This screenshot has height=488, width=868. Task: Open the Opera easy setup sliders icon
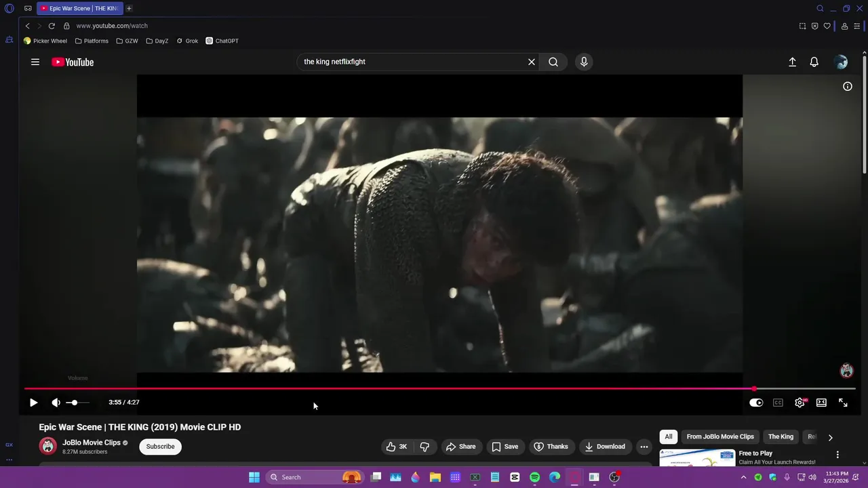pyautogui.click(x=857, y=26)
